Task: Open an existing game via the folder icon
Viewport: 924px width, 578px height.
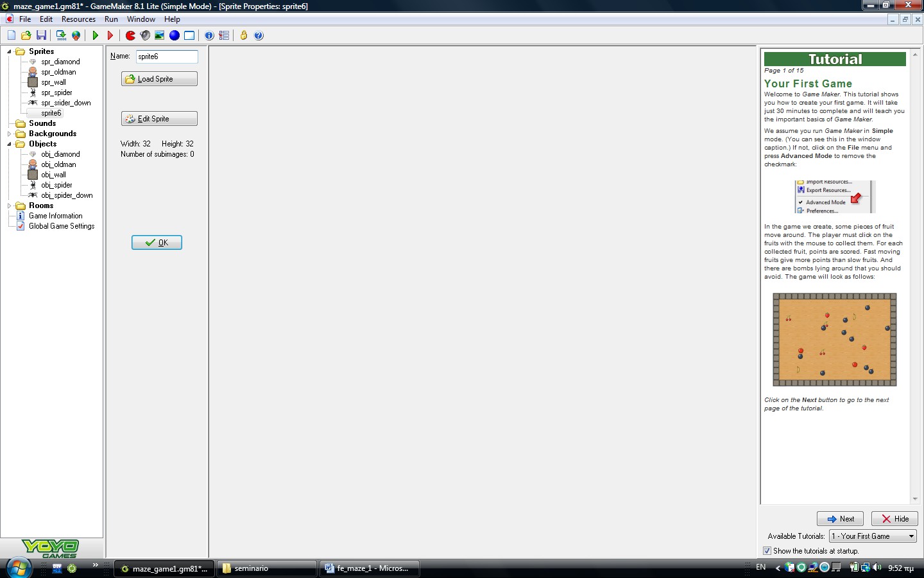Action: (x=26, y=35)
